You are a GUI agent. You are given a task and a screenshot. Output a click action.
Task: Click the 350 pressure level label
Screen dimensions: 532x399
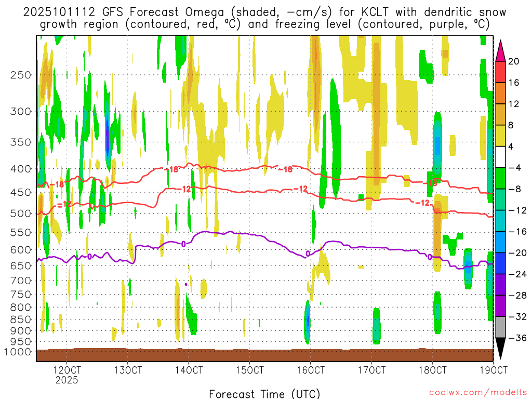point(21,142)
